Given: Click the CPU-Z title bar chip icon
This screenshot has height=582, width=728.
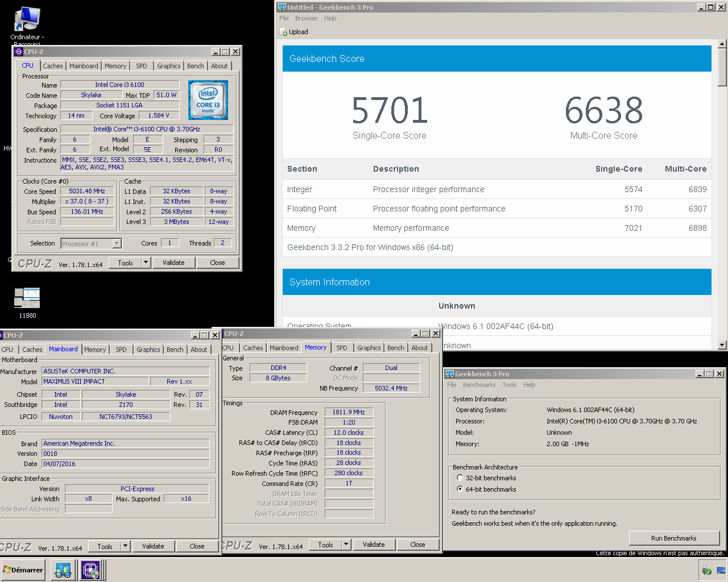Looking at the screenshot, I should 19,52.
